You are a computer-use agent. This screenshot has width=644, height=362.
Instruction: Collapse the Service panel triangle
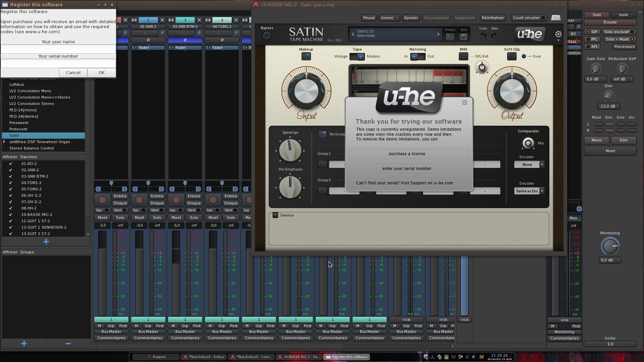pos(275,215)
